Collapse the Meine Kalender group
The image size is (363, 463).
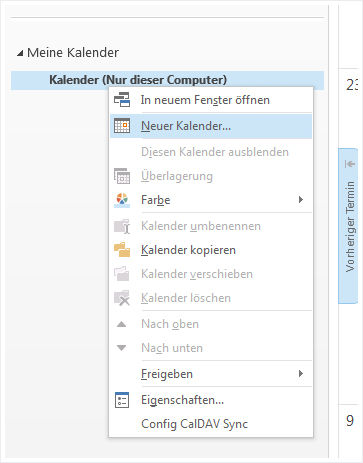click(20, 53)
